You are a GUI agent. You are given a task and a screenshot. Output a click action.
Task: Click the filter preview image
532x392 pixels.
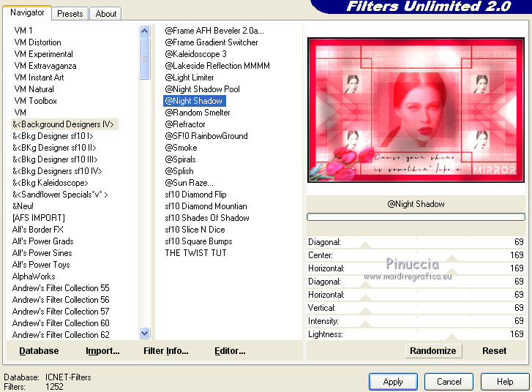pyautogui.click(x=416, y=110)
